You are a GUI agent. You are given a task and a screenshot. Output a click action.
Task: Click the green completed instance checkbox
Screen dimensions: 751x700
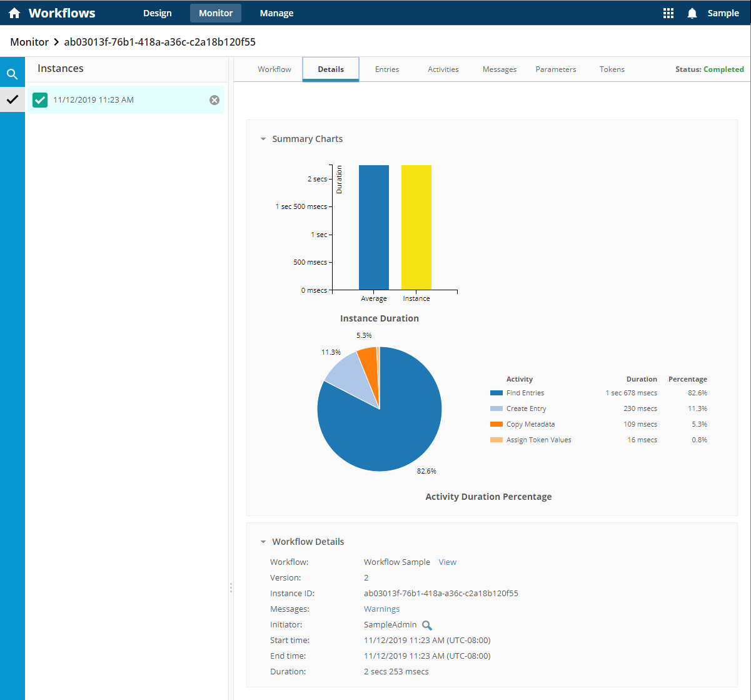pos(40,100)
